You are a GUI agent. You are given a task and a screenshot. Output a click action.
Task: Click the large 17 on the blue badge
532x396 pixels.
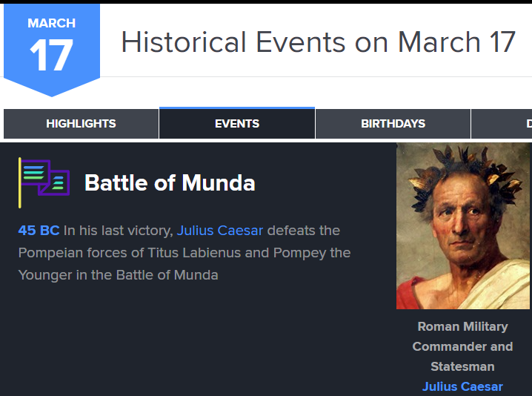(x=52, y=55)
